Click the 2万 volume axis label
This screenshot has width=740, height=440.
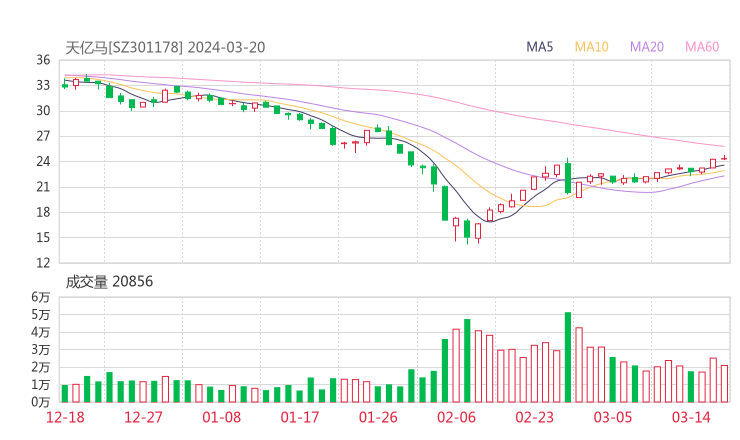[41, 367]
